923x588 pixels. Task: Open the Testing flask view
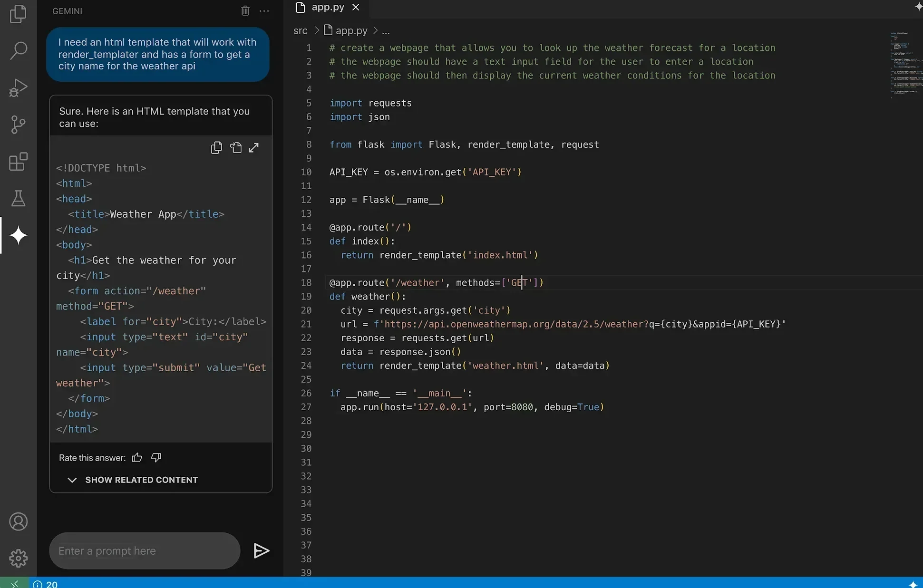pyautogui.click(x=18, y=198)
